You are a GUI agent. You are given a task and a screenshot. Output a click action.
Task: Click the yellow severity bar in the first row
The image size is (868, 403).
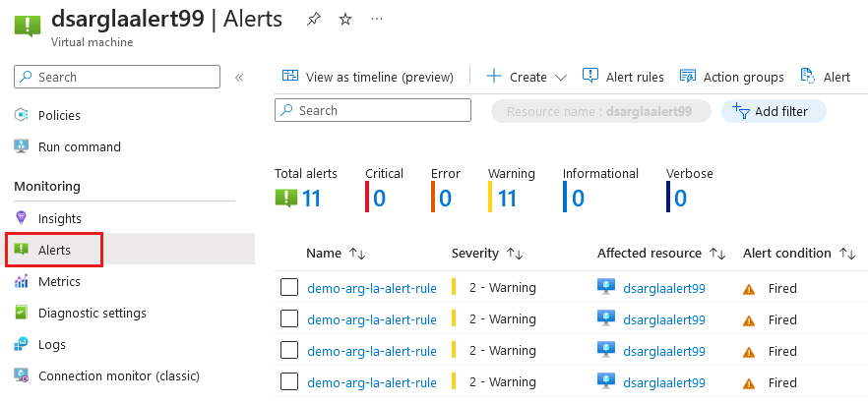[454, 287]
